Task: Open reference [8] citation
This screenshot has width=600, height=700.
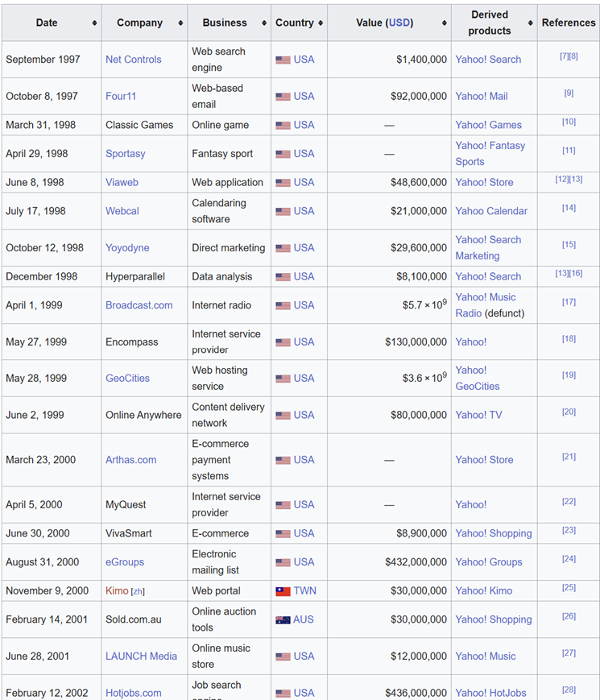Action: pos(573,56)
